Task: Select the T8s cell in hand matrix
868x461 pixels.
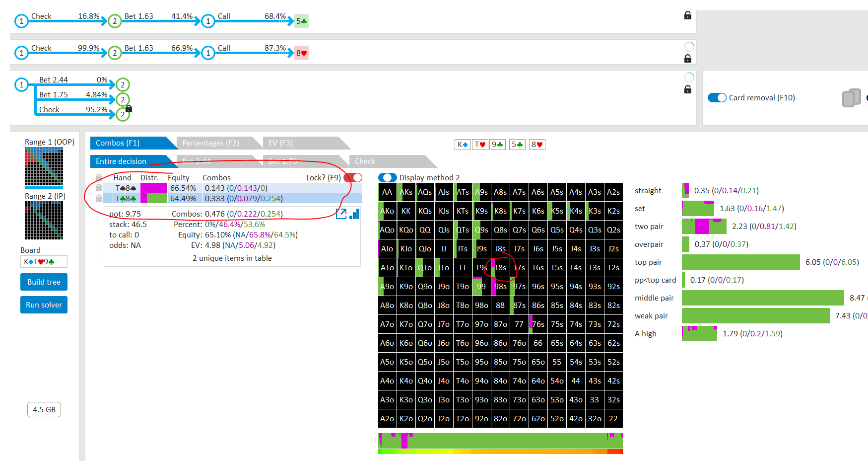Action: [500, 268]
